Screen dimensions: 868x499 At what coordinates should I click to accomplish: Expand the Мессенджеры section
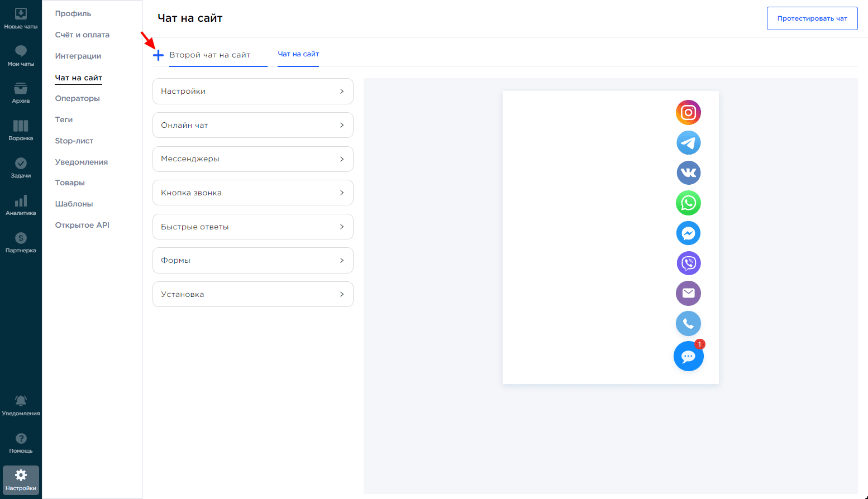click(252, 159)
